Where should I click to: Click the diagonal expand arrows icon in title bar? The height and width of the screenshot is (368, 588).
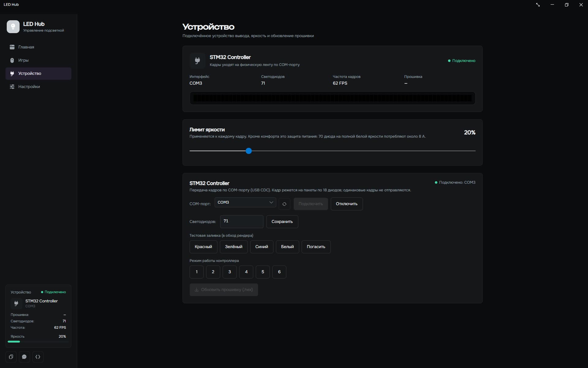pyautogui.click(x=538, y=5)
